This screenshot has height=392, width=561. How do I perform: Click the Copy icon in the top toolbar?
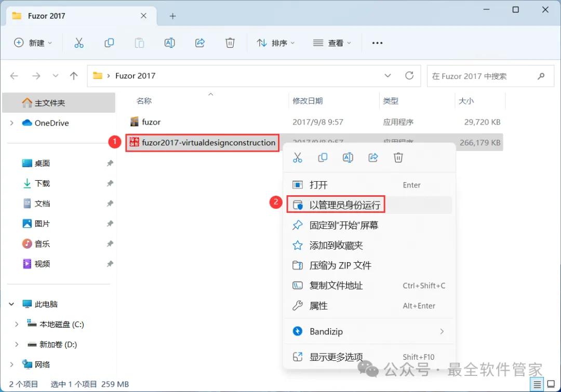pyautogui.click(x=109, y=43)
